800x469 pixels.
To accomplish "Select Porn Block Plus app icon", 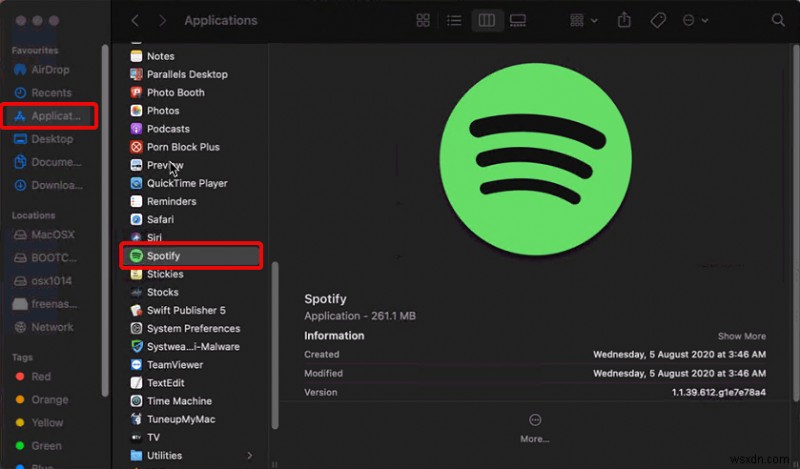I will [136, 147].
